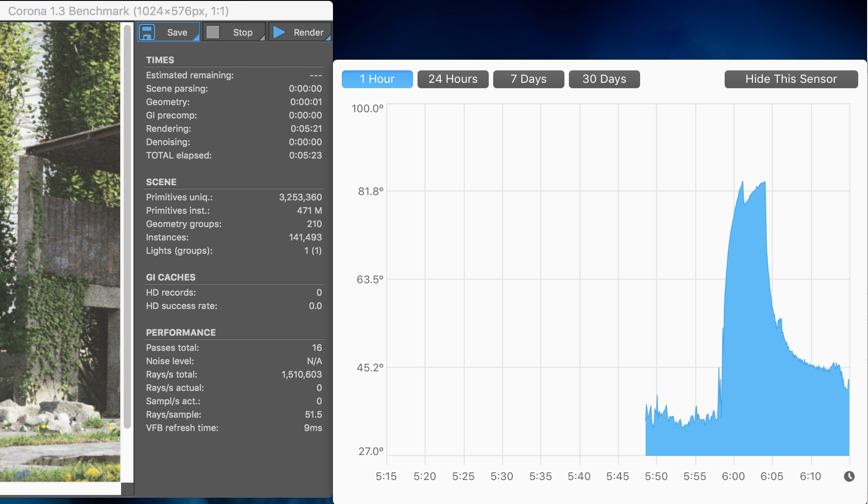868x504 pixels.
Task: Click the HD success rate value 0.0
Action: point(315,306)
